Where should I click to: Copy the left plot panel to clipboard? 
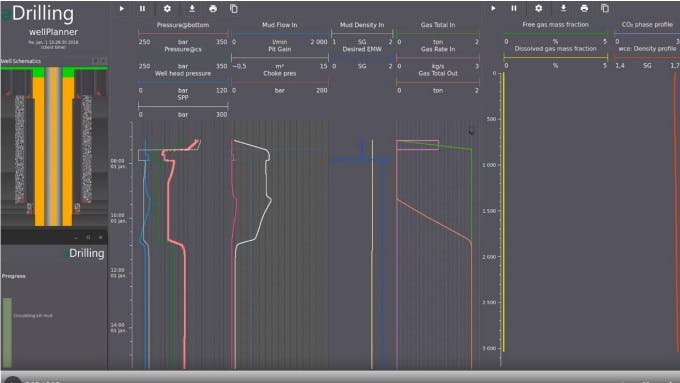234,8
